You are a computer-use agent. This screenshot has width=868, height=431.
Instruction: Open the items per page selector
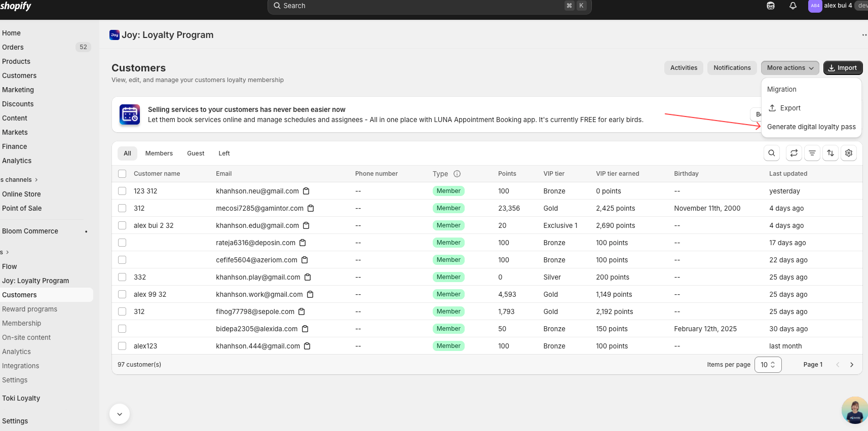pos(768,365)
